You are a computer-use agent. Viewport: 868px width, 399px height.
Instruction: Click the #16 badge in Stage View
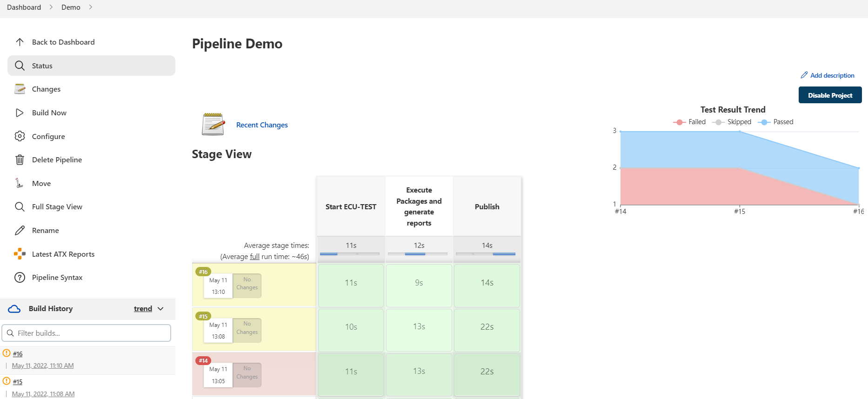203,272
